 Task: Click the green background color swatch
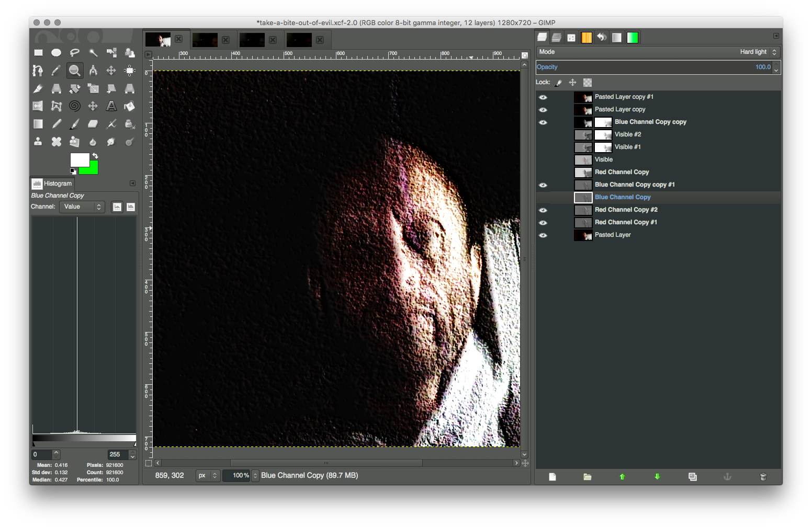(x=93, y=169)
